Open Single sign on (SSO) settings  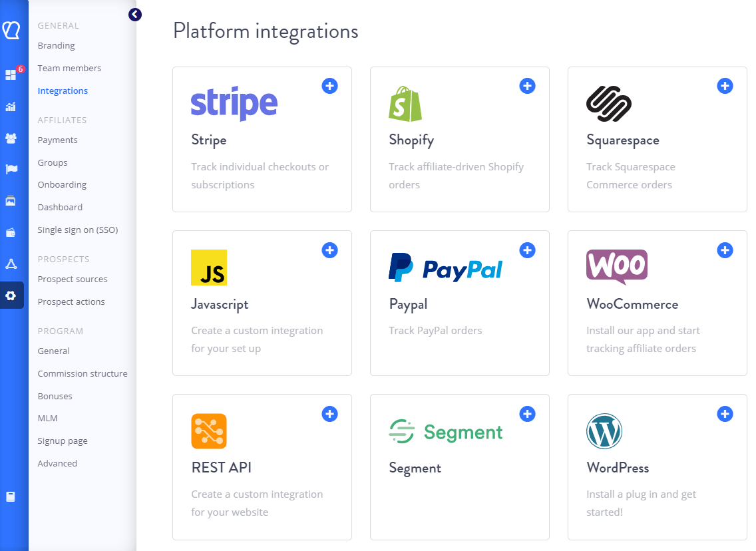[x=78, y=230]
